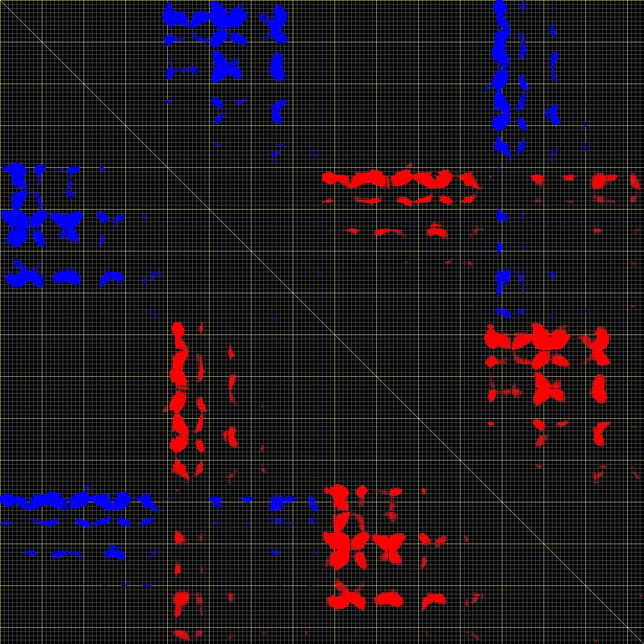Screen dimensions: 644x644
Task: Click the red bean-shaped blob beside right butterfly
Action: 599,388
